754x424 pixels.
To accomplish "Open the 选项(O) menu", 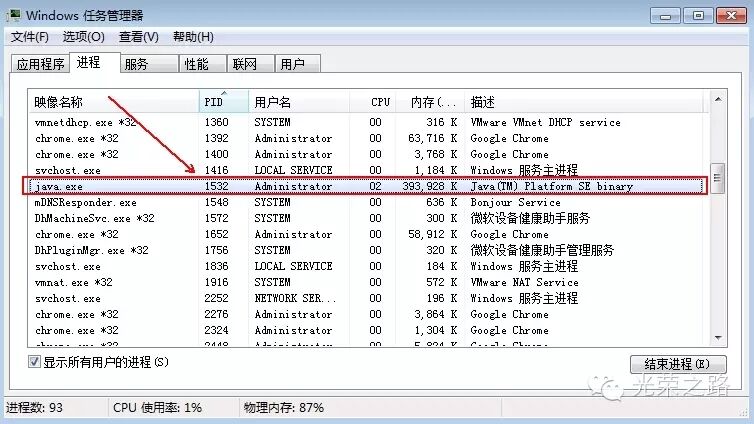I will 84,37.
